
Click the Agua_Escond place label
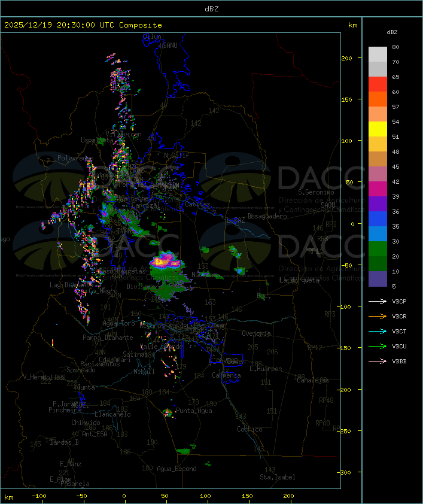(x=176, y=469)
